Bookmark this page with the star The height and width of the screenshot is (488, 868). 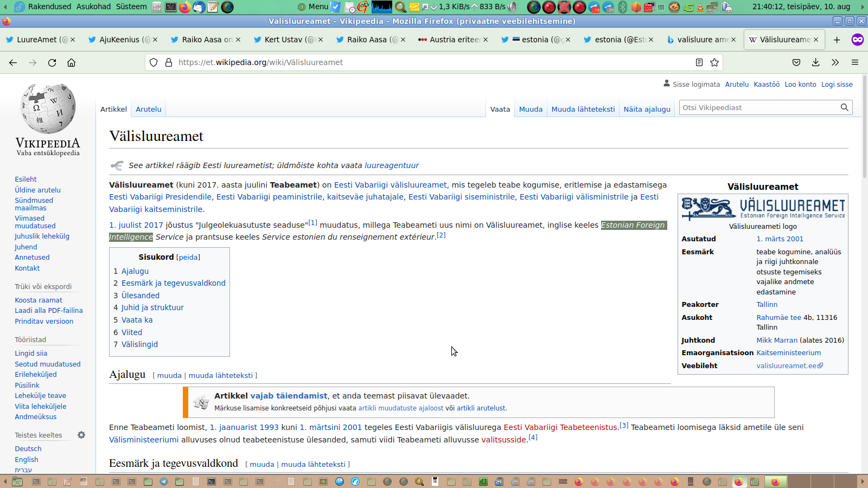point(714,62)
